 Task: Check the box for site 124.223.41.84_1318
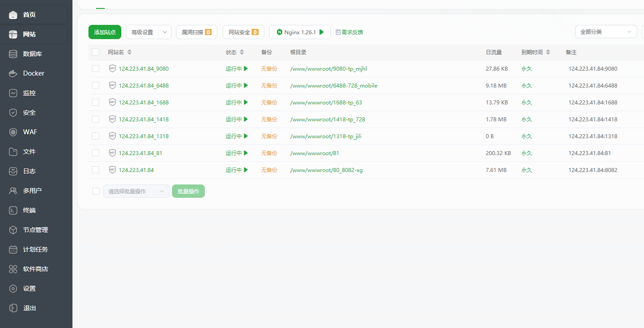click(96, 136)
